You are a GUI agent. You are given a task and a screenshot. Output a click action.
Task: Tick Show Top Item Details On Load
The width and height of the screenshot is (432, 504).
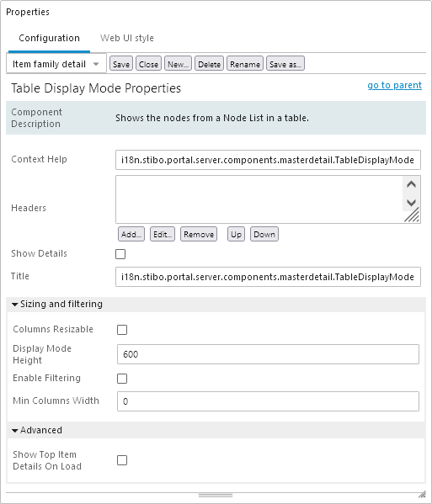pyautogui.click(x=122, y=460)
